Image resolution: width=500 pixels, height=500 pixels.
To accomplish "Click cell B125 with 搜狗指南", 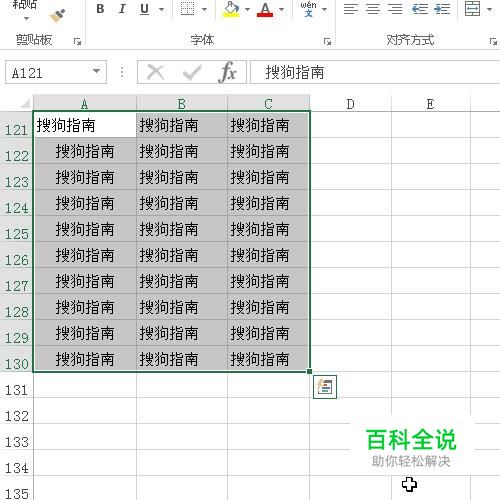I will [182, 229].
